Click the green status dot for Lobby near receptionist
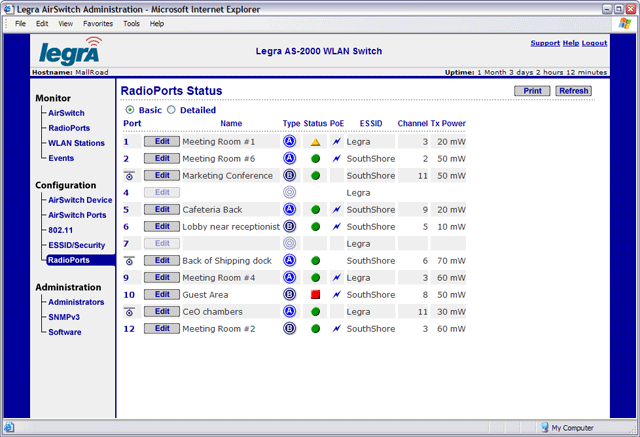 pos(315,226)
